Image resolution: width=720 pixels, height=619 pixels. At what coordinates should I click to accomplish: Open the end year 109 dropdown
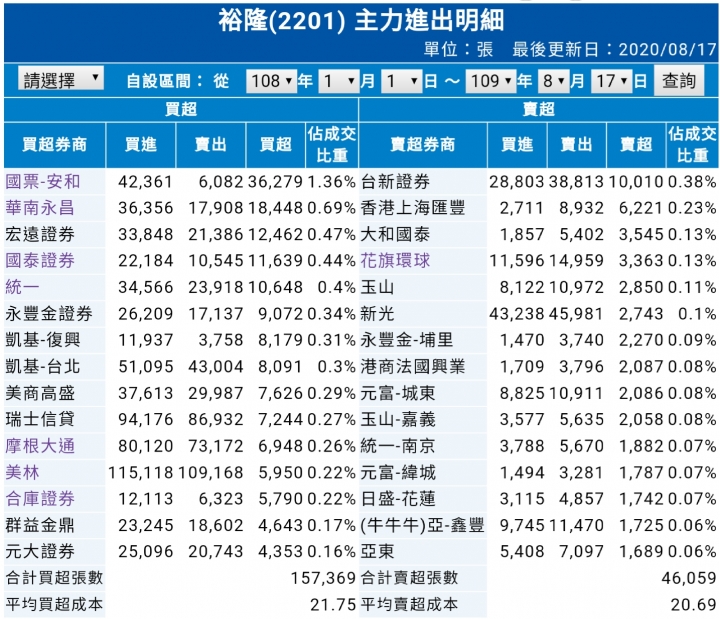490,81
